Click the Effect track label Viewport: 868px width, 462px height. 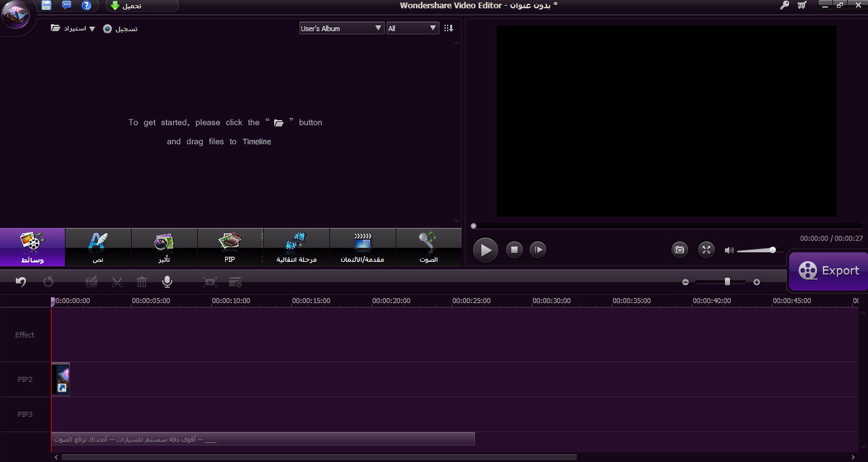click(25, 335)
